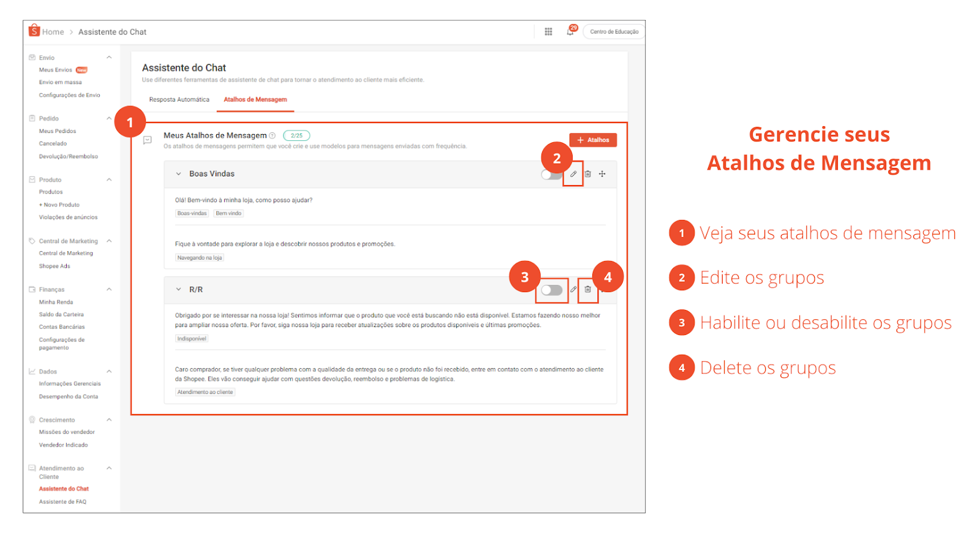Image resolution: width=980 pixels, height=536 pixels.
Task: Click the Indisponível tag
Action: (x=192, y=339)
